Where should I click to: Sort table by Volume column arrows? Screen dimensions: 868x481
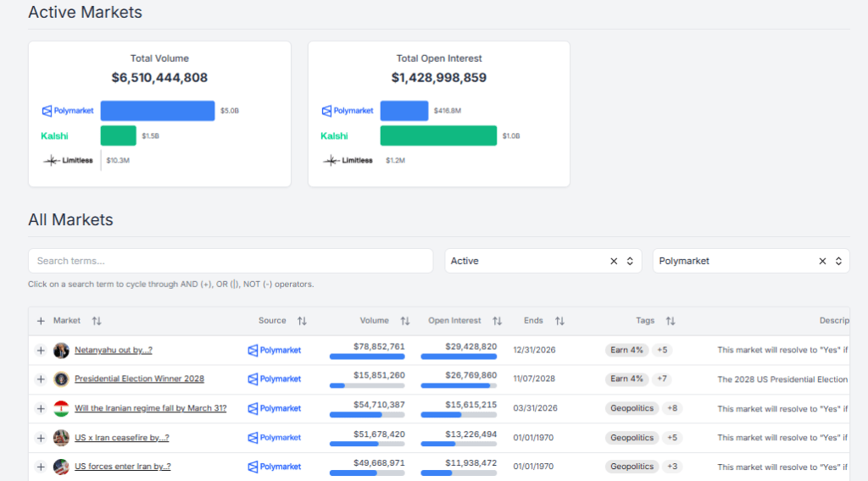pos(405,321)
